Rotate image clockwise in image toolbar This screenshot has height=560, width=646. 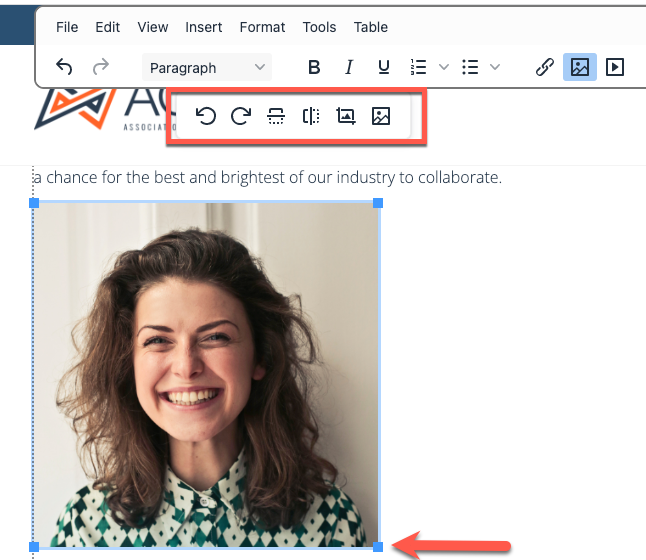(x=241, y=116)
